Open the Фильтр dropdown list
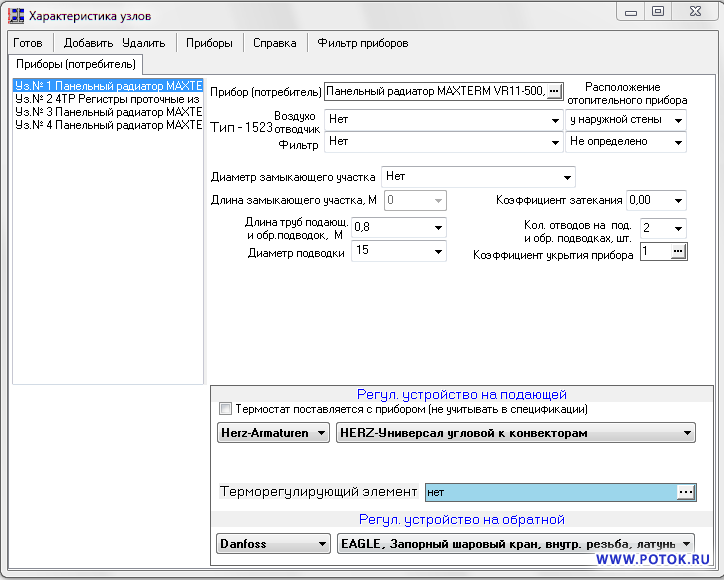 pos(555,143)
